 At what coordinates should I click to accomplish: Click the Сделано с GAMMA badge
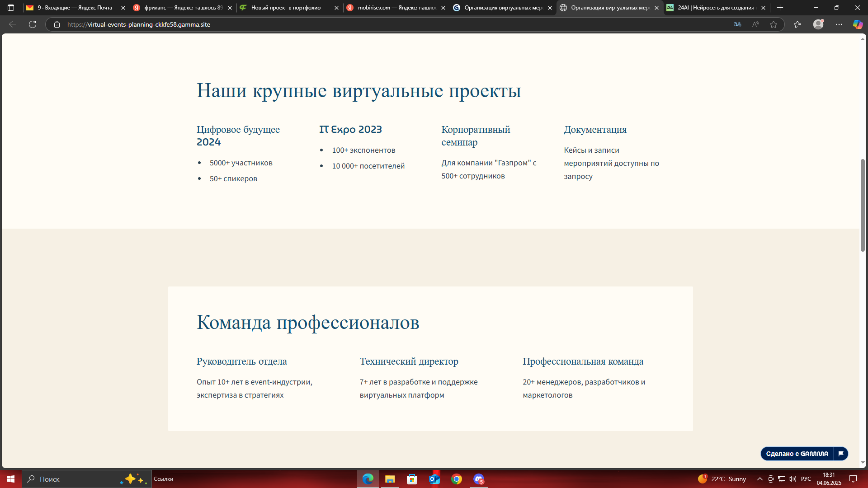coord(798,454)
